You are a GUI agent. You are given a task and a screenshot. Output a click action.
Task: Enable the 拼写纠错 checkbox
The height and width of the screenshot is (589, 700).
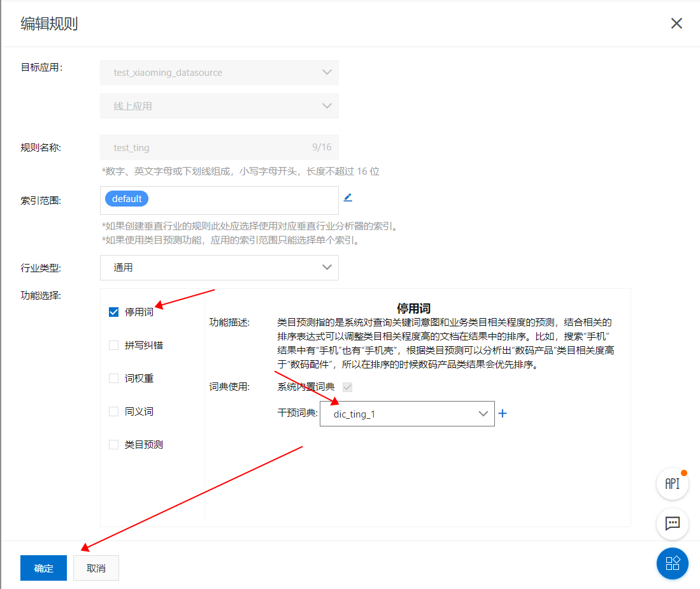tap(114, 345)
